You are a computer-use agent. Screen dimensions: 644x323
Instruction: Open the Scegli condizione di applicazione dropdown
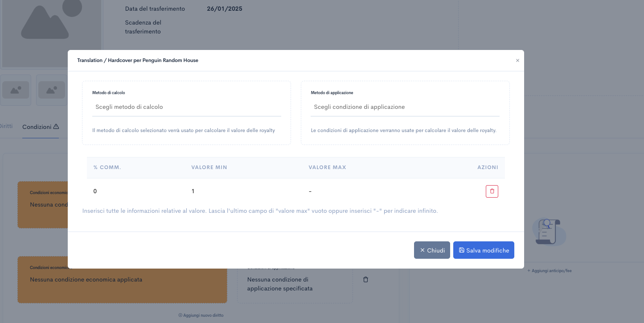click(x=405, y=107)
